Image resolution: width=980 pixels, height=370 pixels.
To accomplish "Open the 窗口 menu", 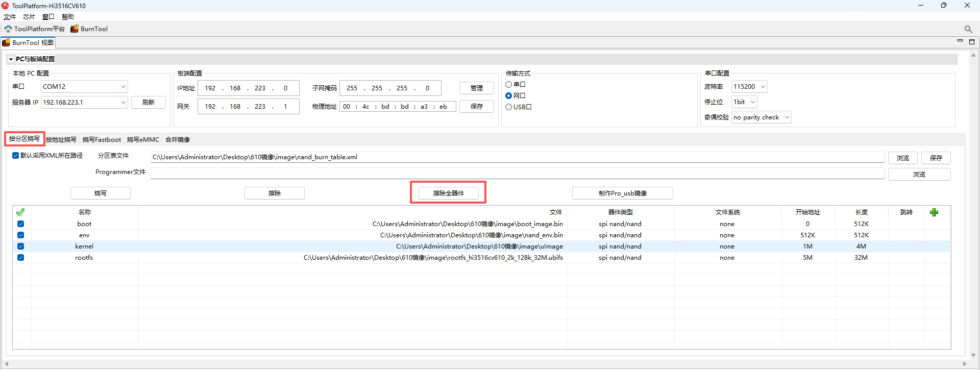I will tap(48, 17).
